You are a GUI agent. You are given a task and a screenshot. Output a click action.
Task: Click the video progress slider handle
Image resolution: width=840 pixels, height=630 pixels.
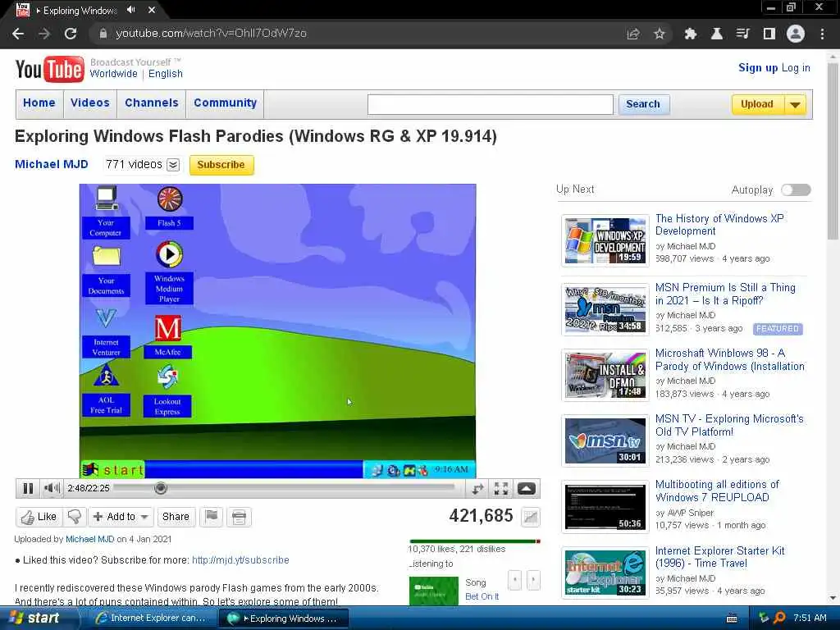[161, 488]
